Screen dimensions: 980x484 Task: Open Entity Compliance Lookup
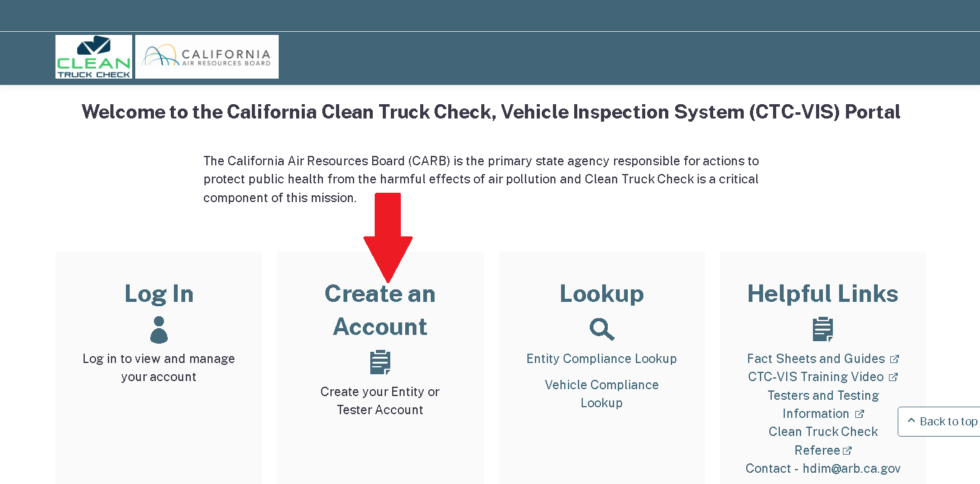tap(602, 359)
